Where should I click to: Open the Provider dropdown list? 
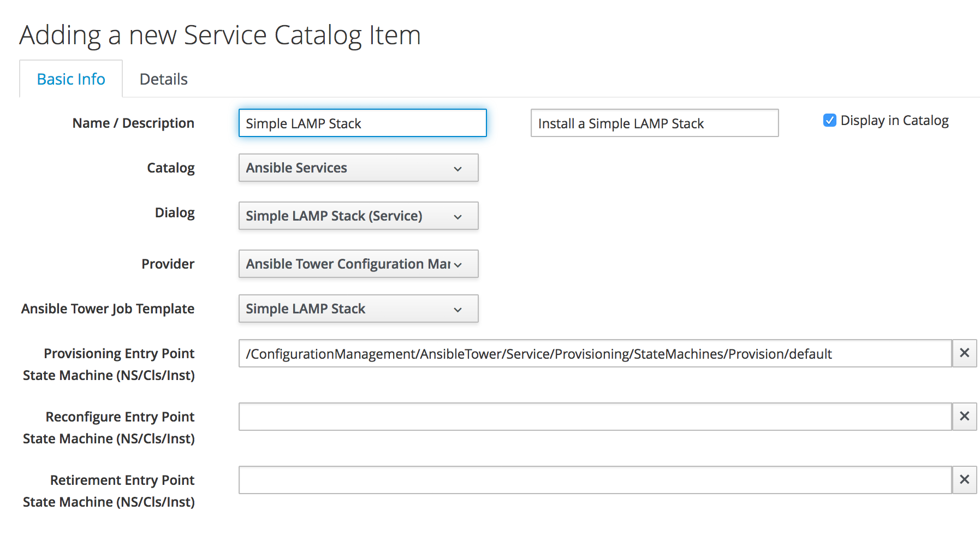point(358,264)
